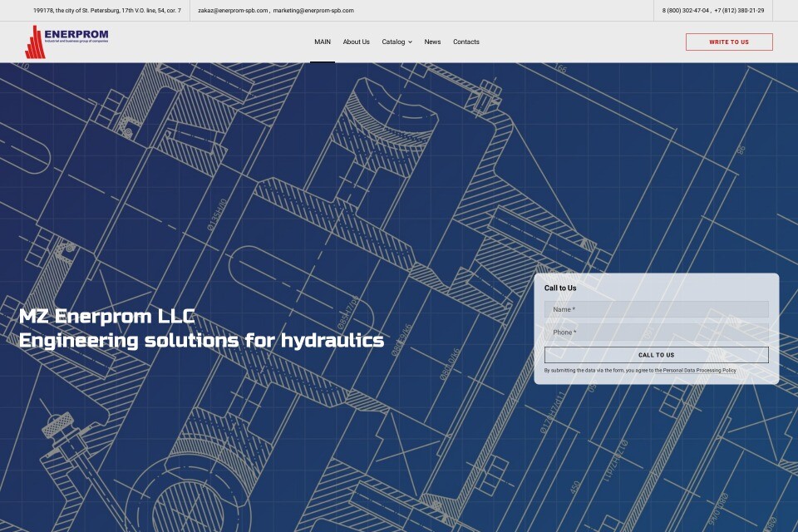798x532 pixels.
Task: Call the +7 (812) 380-21-29 number
Action: pyautogui.click(x=739, y=10)
